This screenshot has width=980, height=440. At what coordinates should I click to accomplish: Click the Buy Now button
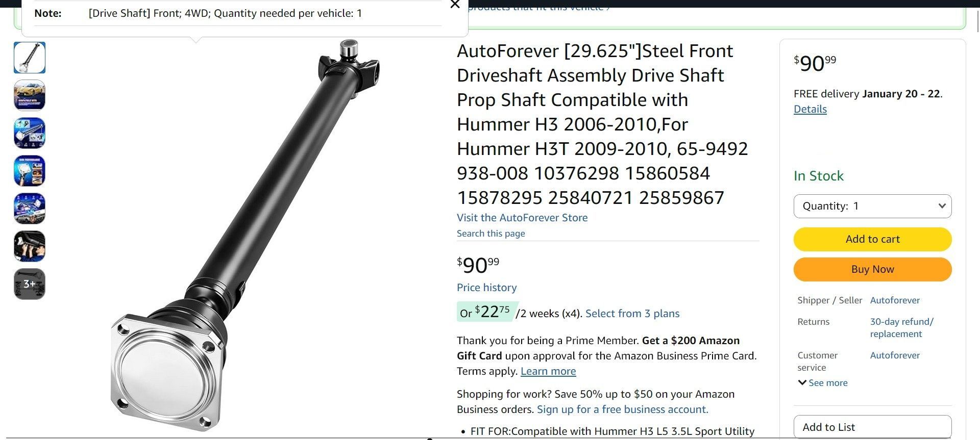pyautogui.click(x=872, y=269)
